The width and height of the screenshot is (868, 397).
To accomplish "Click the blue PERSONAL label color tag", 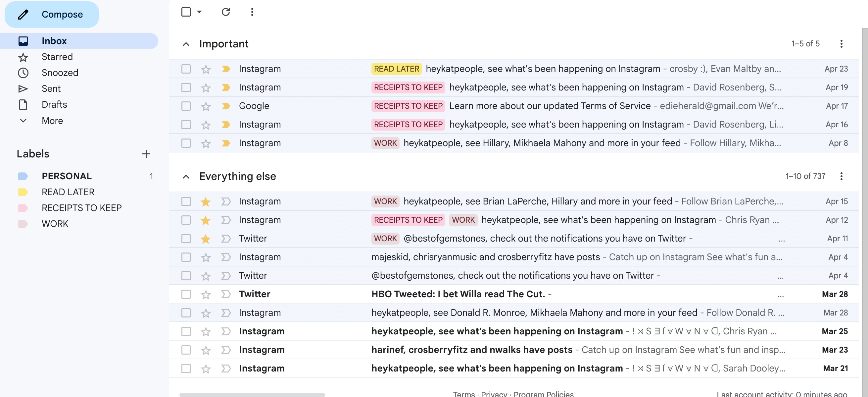I will [23, 176].
